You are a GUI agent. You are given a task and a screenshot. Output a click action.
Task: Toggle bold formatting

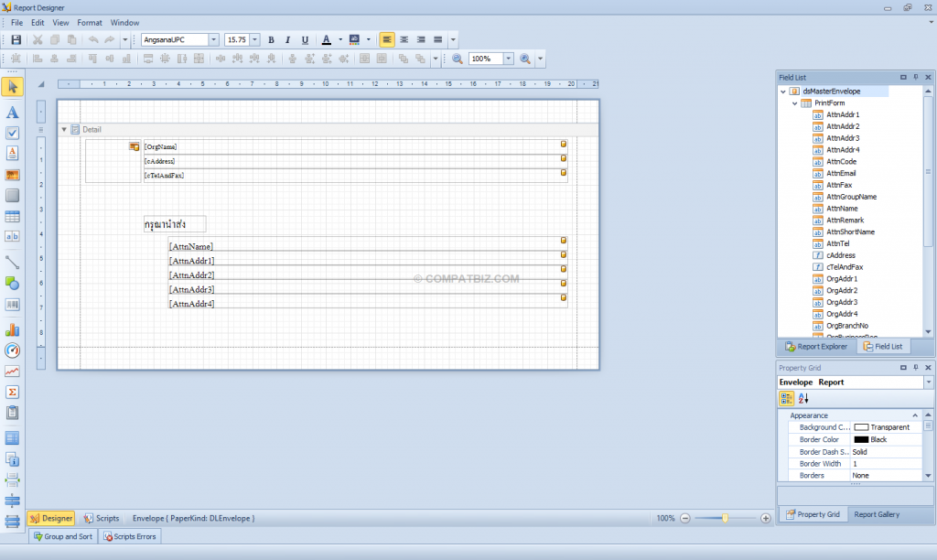271,39
